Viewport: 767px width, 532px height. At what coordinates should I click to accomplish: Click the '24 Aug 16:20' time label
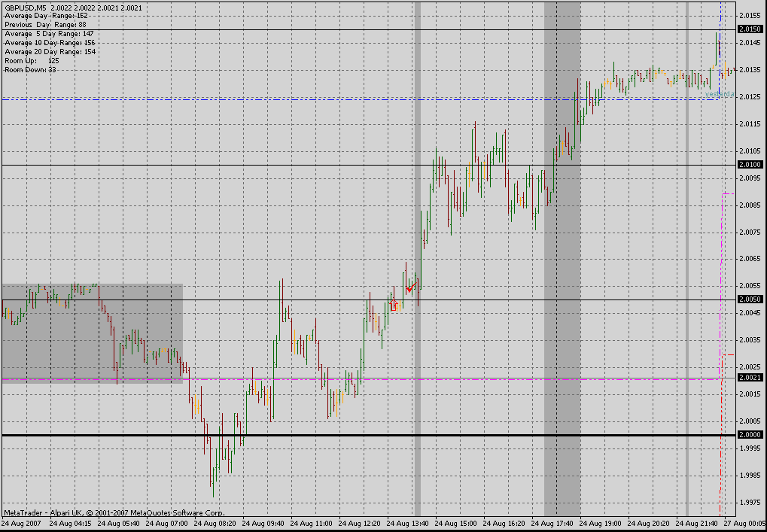click(x=504, y=523)
